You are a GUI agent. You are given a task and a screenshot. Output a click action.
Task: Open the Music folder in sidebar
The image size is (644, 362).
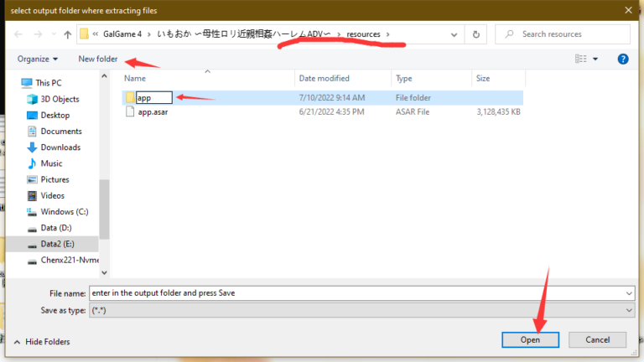tap(51, 163)
